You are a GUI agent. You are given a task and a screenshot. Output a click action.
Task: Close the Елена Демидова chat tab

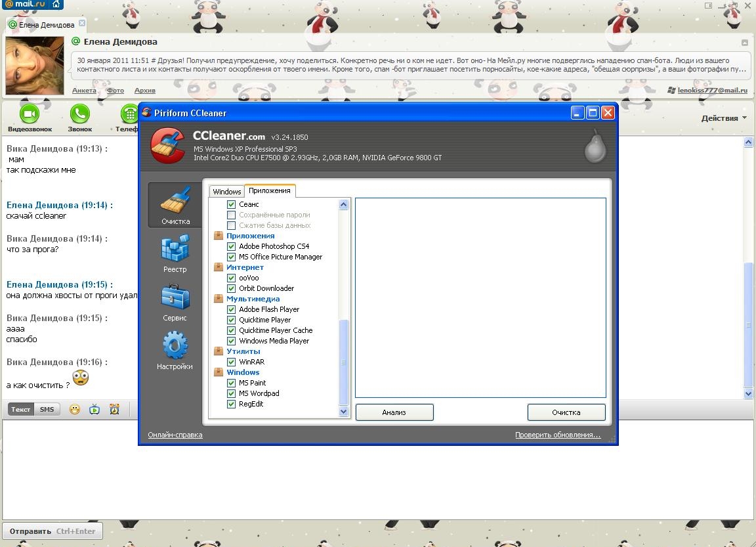82,23
